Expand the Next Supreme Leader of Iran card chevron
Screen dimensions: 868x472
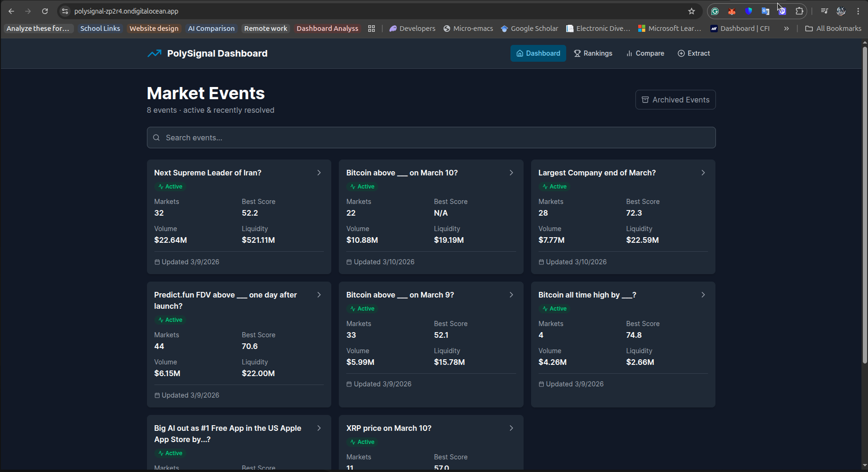pyautogui.click(x=319, y=173)
